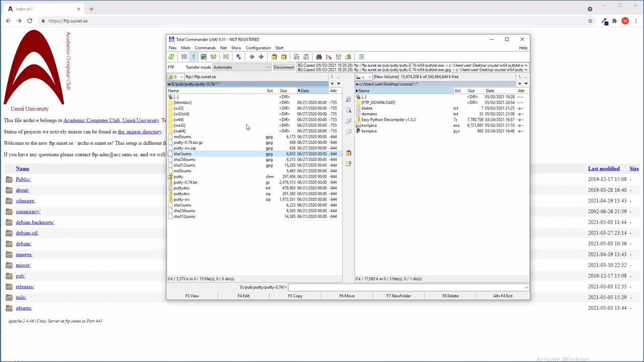The image size is (644, 362).
Task: Open the Configuration menu
Action: 258,48
